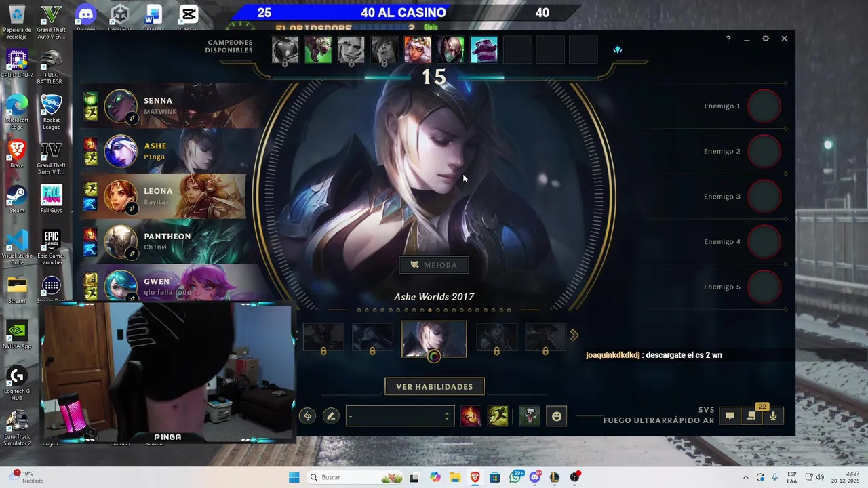Screen dimensions: 868x488
Task: Open chroma selector on Ashe Worlds 2017 thumbnail
Action: (434, 357)
